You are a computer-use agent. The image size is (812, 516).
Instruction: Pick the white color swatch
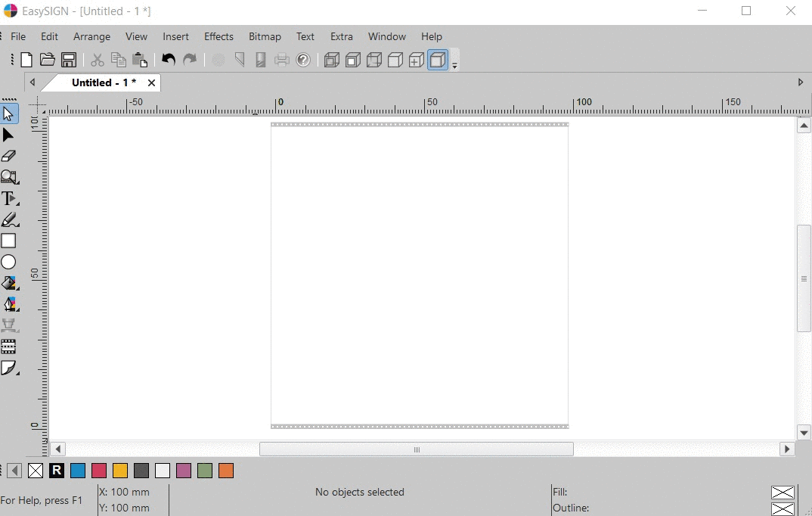pyautogui.click(x=163, y=471)
